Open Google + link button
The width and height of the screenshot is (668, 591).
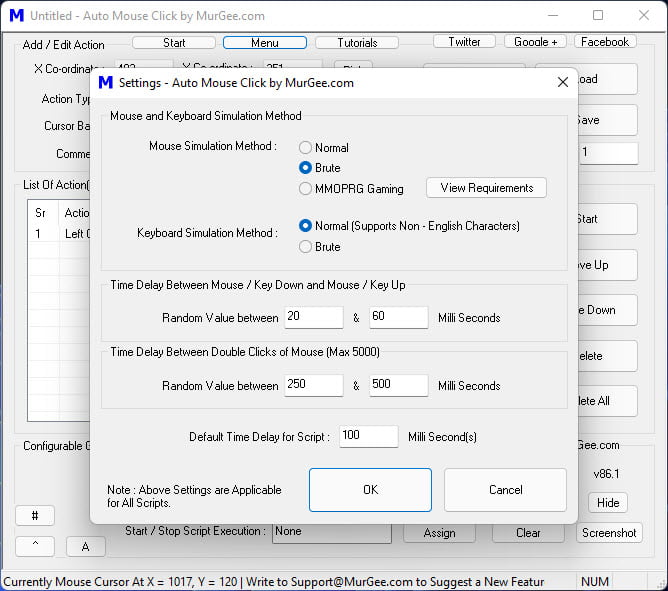point(536,42)
